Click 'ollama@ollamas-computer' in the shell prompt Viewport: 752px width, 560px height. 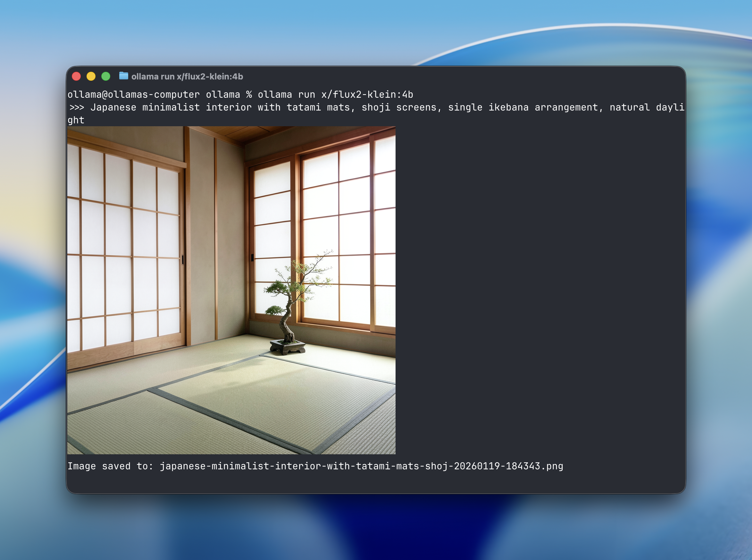[x=133, y=95]
